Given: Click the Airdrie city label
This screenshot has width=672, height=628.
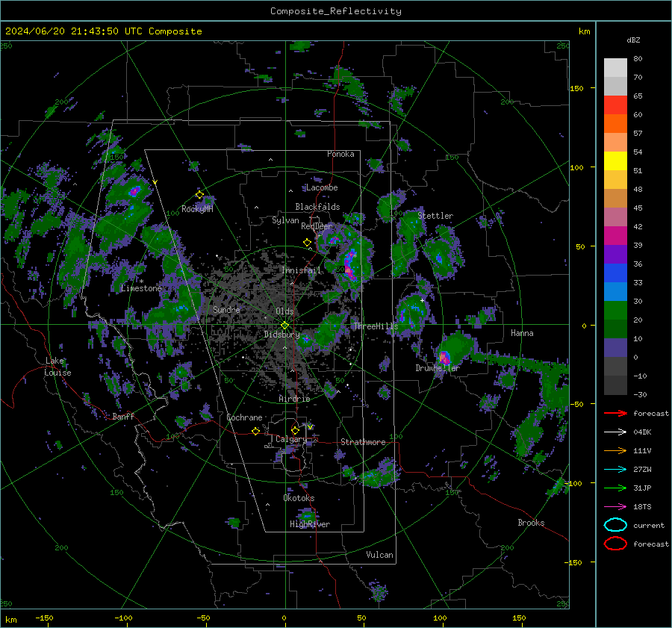Looking at the screenshot, I should pyautogui.click(x=294, y=399).
